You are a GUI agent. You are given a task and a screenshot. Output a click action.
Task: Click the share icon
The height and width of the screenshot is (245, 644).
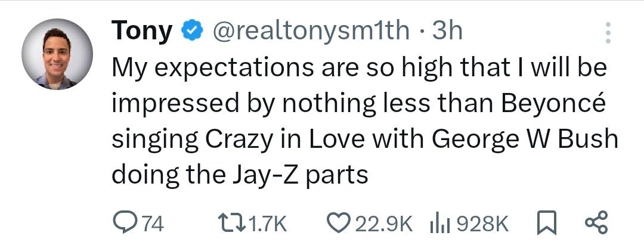coord(597,224)
